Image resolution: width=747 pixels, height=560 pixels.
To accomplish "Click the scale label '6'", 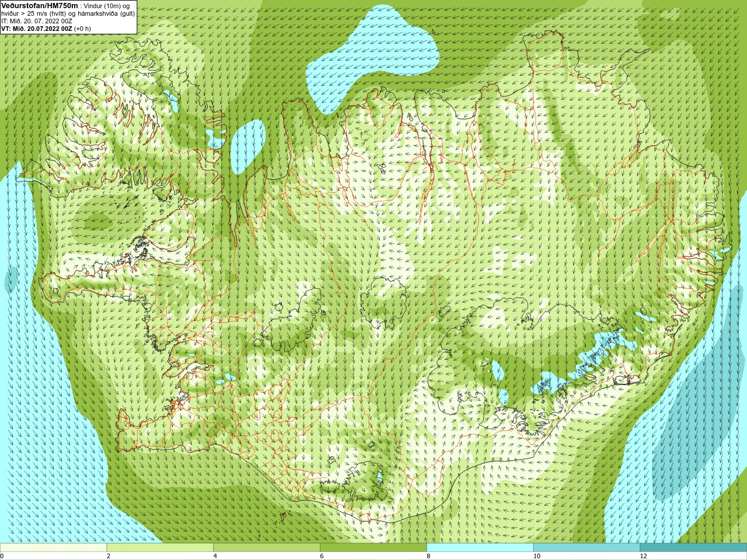I will 322,556.
